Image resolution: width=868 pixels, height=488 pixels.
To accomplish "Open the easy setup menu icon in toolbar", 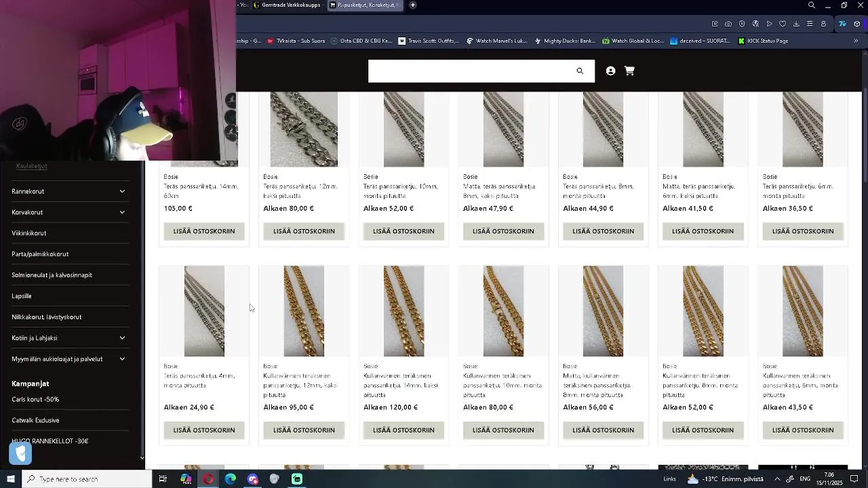I will coord(810,24).
